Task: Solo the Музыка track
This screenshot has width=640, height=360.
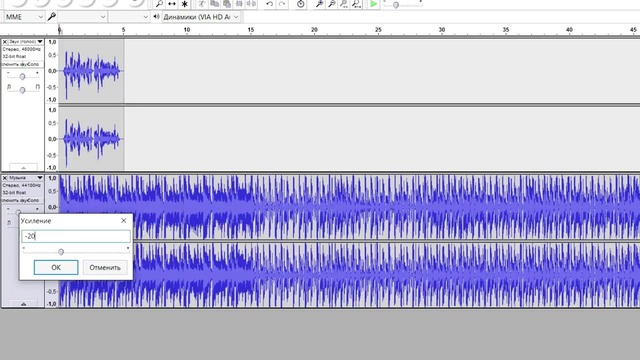Action: click(32, 200)
